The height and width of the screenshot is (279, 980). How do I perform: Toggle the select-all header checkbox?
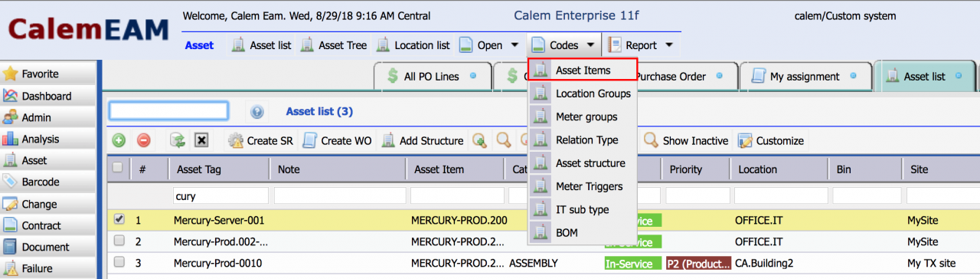pos(118,168)
